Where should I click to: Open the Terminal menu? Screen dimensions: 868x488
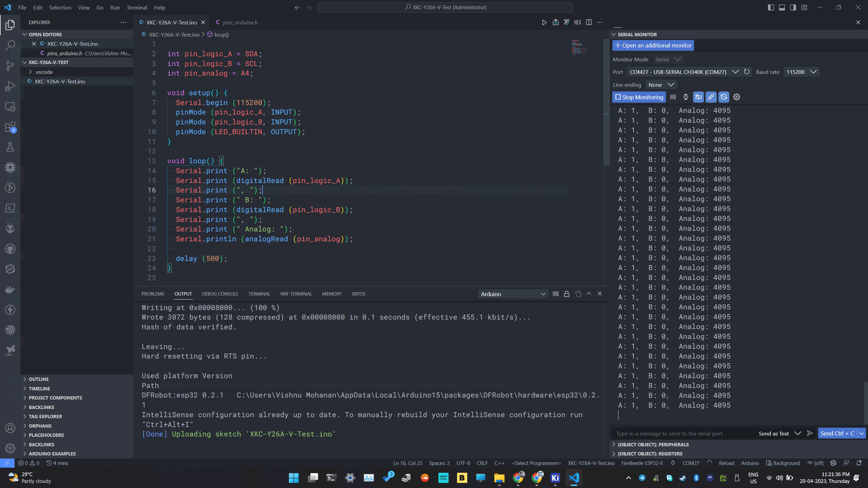(137, 7)
